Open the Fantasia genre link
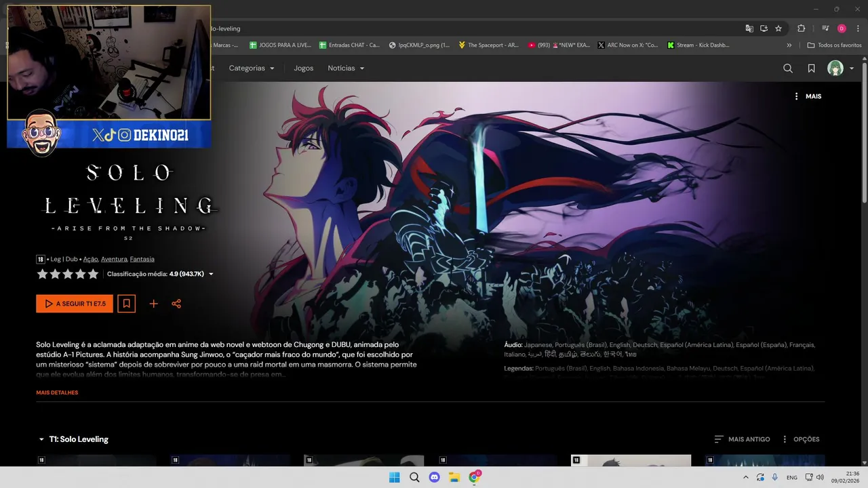Image resolution: width=868 pixels, height=488 pixels. click(142, 259)
